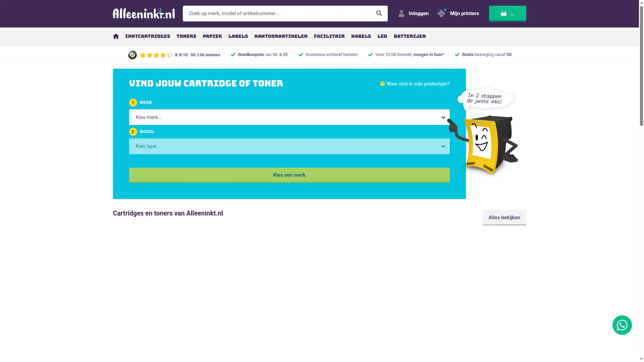This screenshot has height=362, width=644.
Task: Open the LED menu
Action: [x=382, y=36]
